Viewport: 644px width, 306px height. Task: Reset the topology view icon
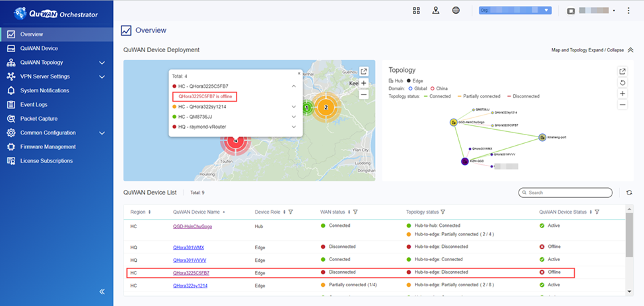click(x=623, y=83)
